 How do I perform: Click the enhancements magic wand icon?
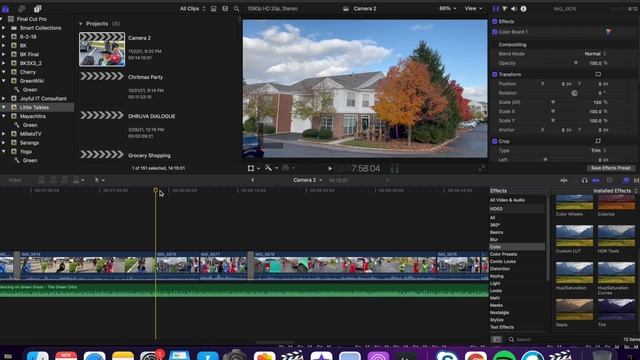tap(268, 168)
